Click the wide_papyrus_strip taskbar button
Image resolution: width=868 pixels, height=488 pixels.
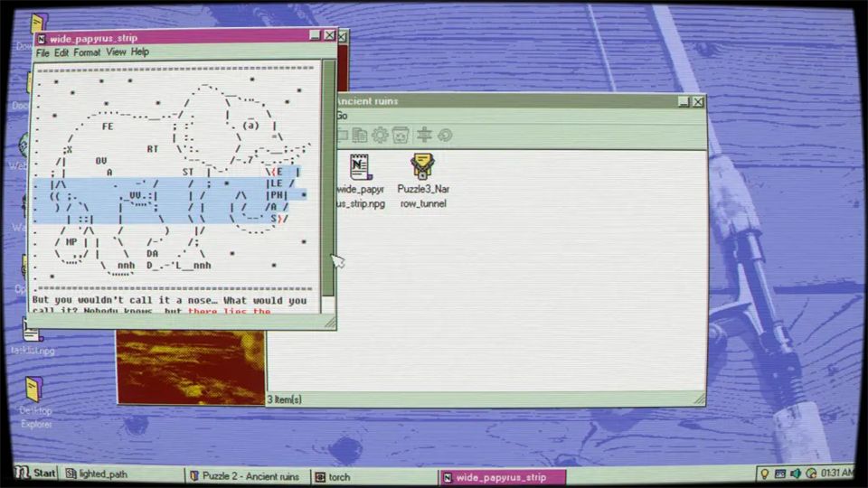point(503,477)
